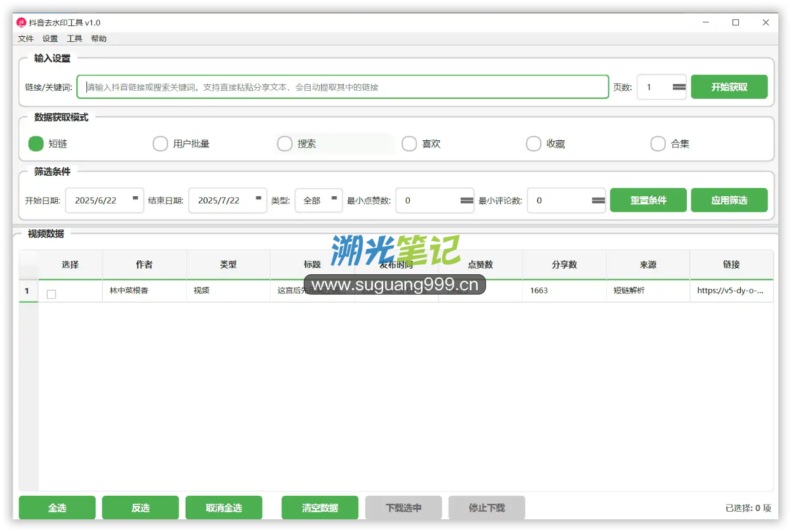
Task: Open the 类型 dropdown showing 全部
Action: [334, 199]
